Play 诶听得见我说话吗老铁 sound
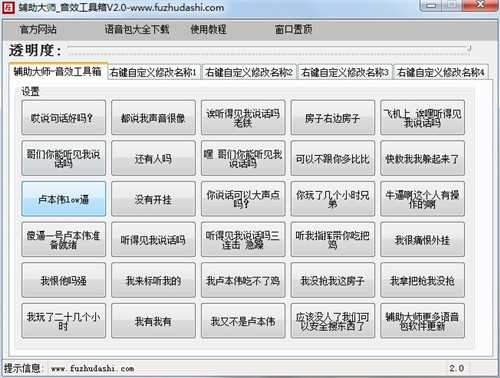The height and width of the screenshot is (378, 500). pyautogui.click(x=243, y=118)
